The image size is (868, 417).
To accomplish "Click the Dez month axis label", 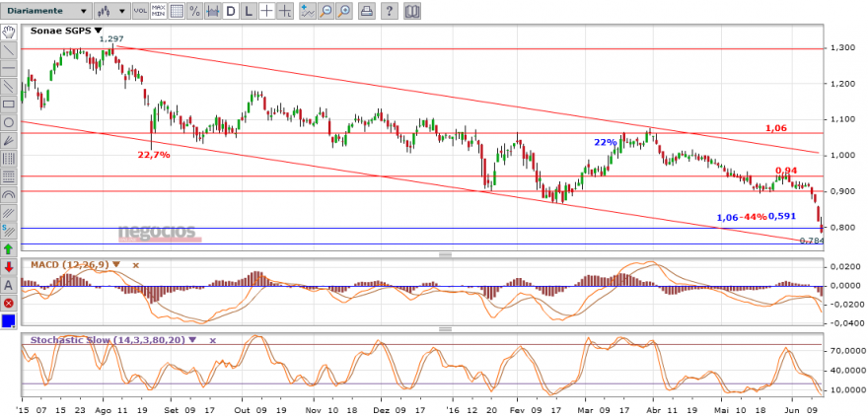I will pos(382,411).
